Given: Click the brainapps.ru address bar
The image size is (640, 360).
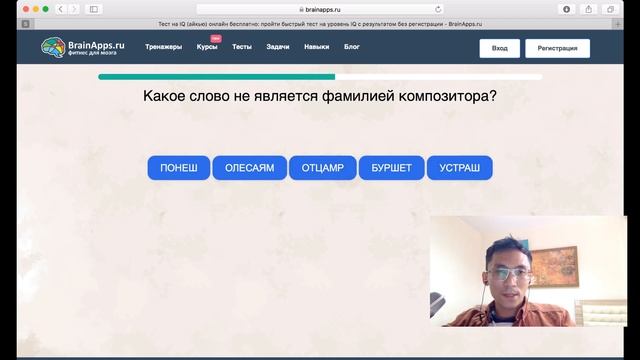Looking at the screenshot, I should (x=320, y=9).
